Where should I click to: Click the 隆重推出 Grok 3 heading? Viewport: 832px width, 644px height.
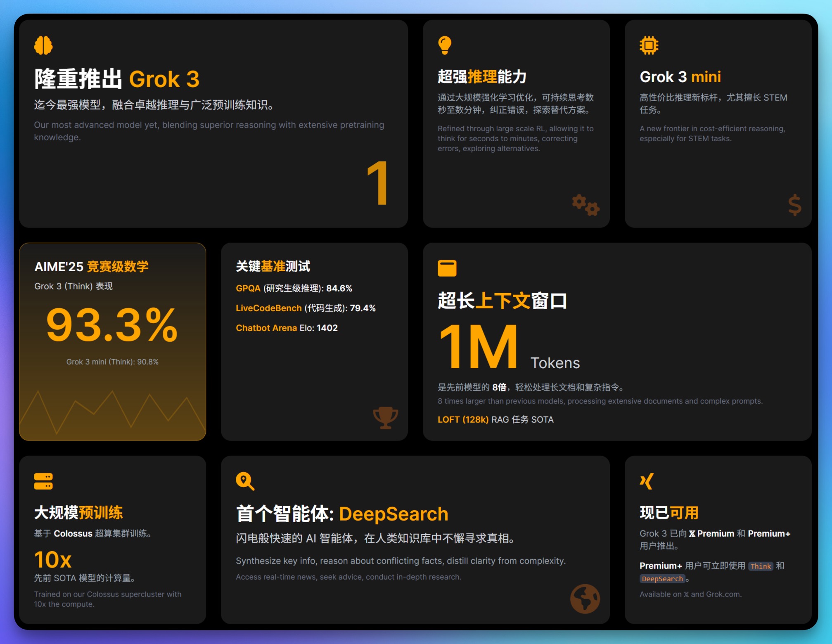click(117, 78)
